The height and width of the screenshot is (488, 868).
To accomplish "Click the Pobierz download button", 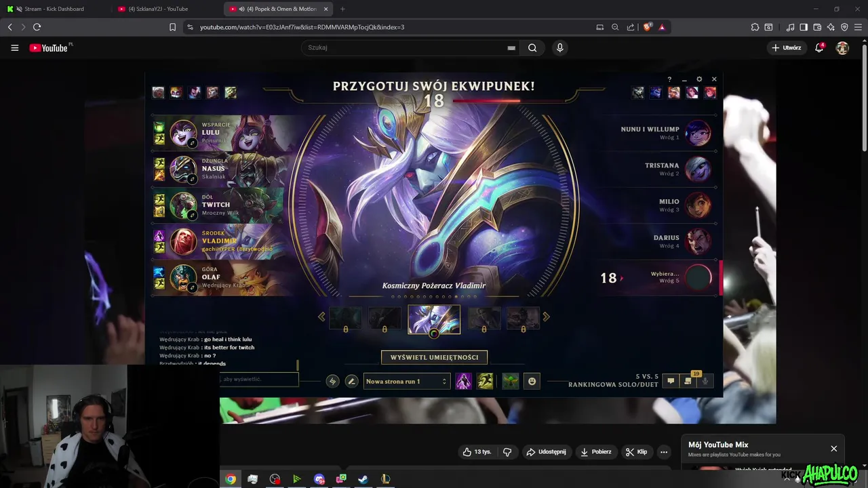I will click(x=596, y=452).
